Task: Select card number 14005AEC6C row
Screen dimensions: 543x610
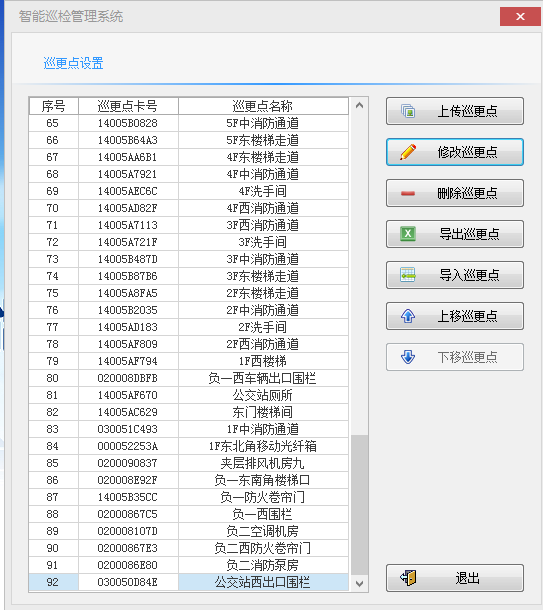Action: coord(189,191)
